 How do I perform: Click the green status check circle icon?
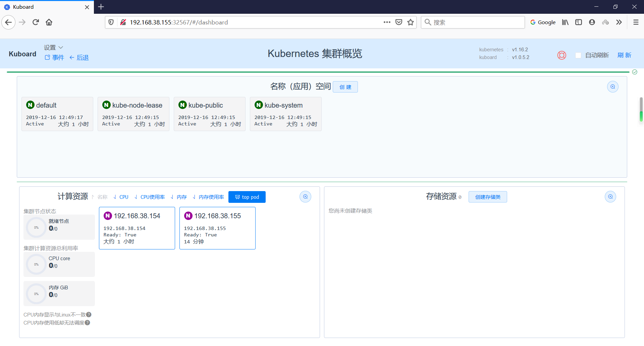(635, 72)
